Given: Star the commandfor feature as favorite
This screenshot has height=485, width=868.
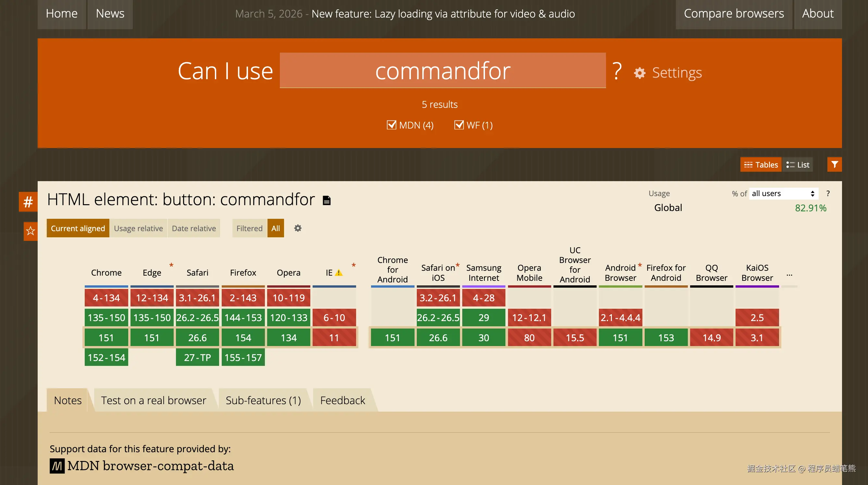Looking at the screenshot, I should [30, 231].
